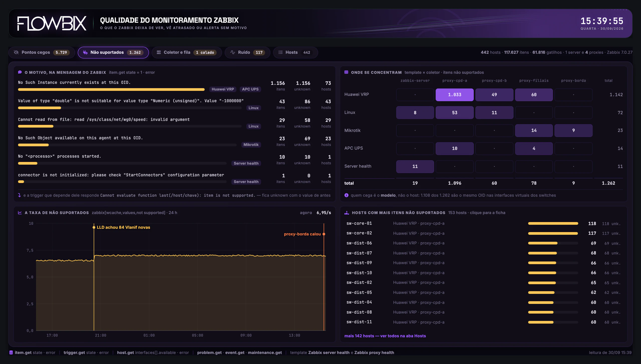Click the pulse icon on Ruído tab
The width and height of the screenshot is (641, 364).
(x=233, y=52)
